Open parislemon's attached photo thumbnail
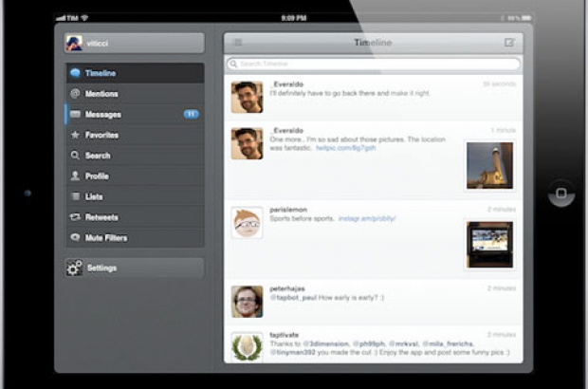 click(x=489, y=245)
